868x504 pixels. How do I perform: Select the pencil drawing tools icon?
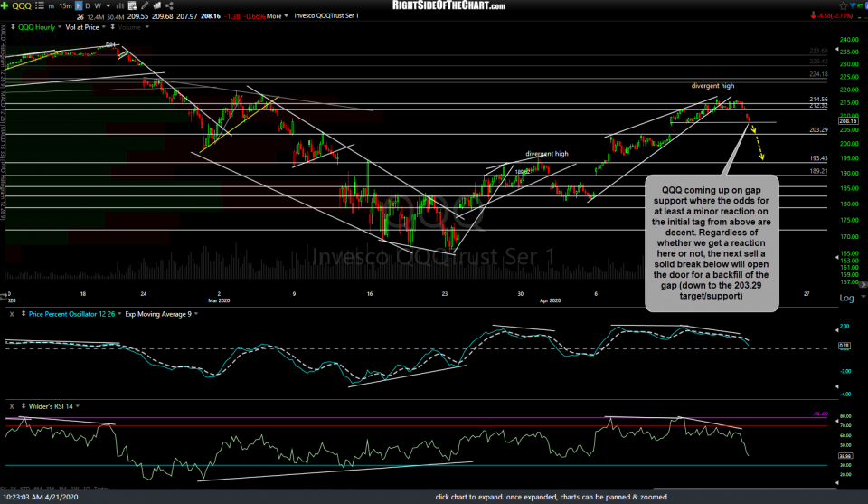[145, 5]
